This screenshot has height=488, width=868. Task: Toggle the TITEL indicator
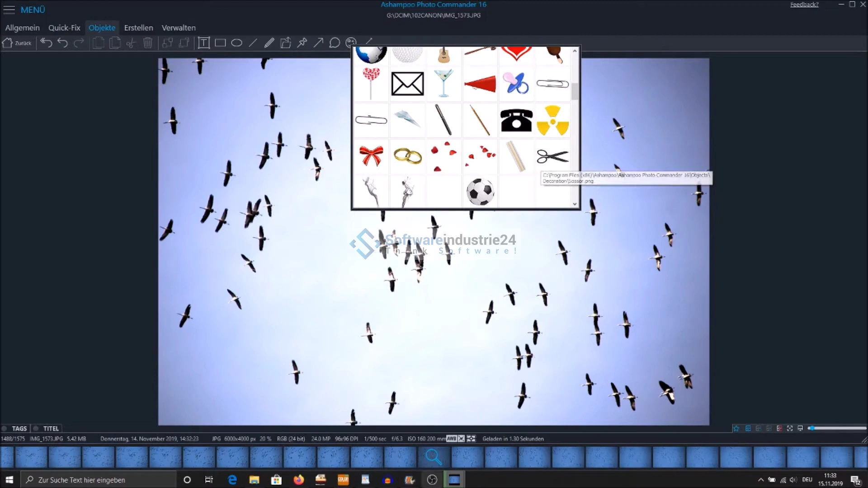click(47, 428)
